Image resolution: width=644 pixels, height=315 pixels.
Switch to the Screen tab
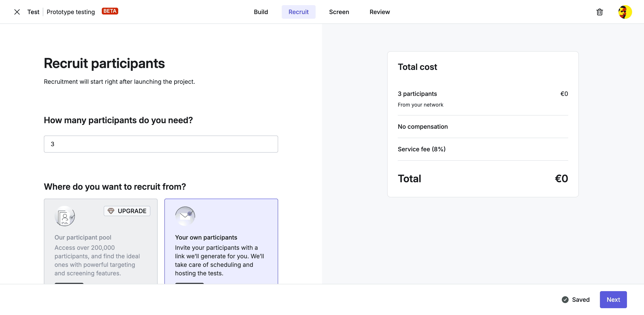(339, 12)
